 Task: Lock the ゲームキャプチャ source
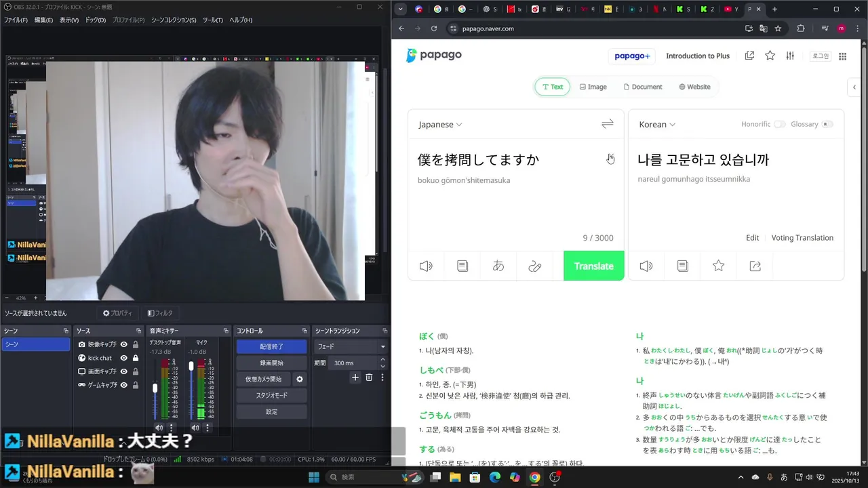(x=136, y=385)
